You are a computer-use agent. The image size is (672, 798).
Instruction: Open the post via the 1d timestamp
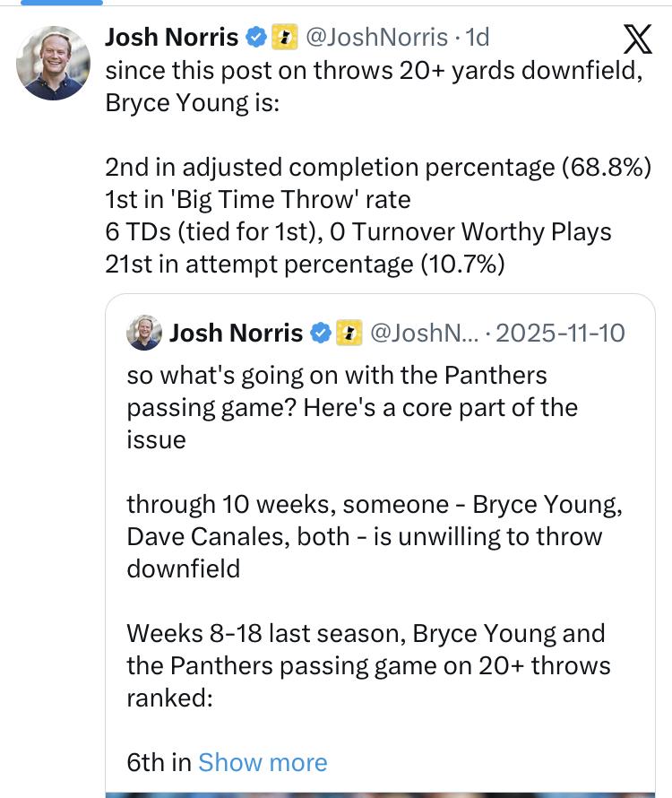tap(476, 37)
